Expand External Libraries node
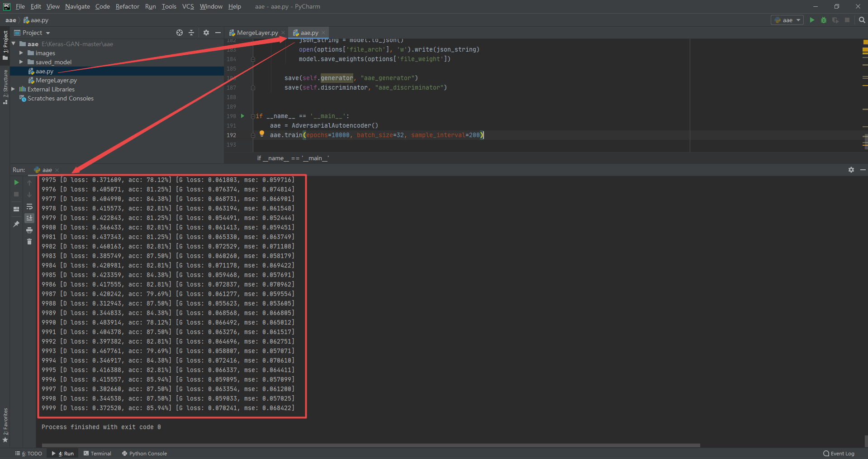 (13, 89)
